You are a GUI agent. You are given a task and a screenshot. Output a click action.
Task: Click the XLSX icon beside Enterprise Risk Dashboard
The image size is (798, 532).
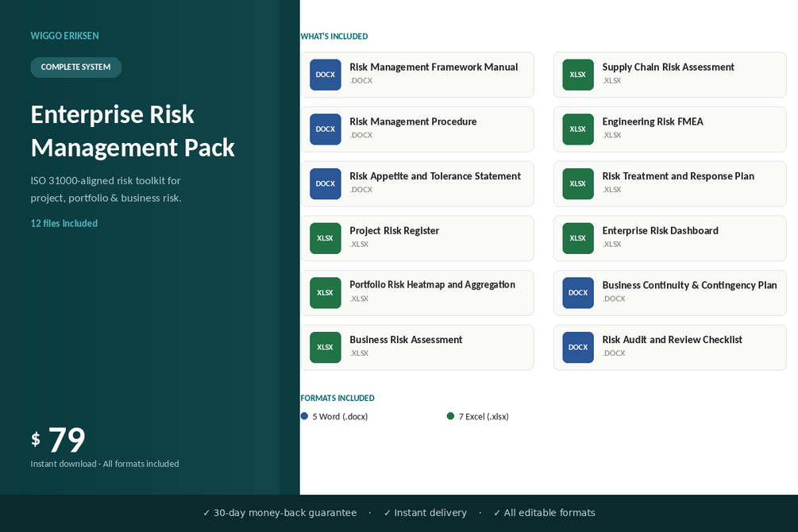pos(577,237)
